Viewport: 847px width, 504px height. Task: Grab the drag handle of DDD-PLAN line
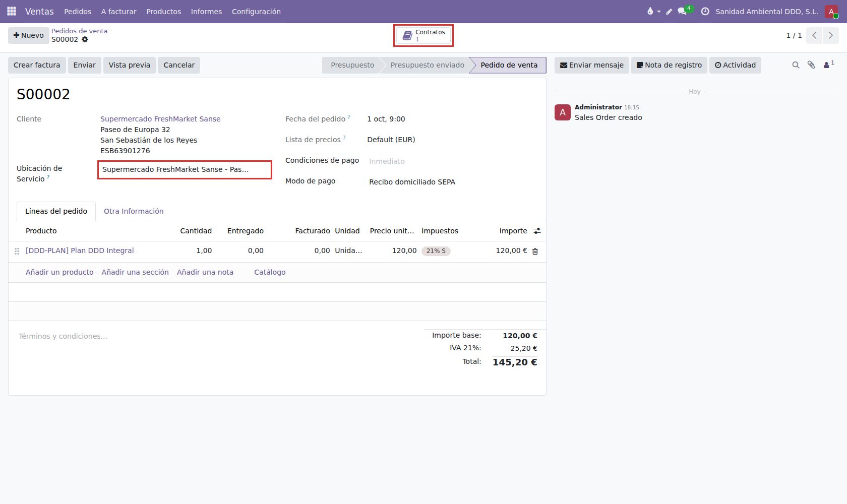pos(17,251)
